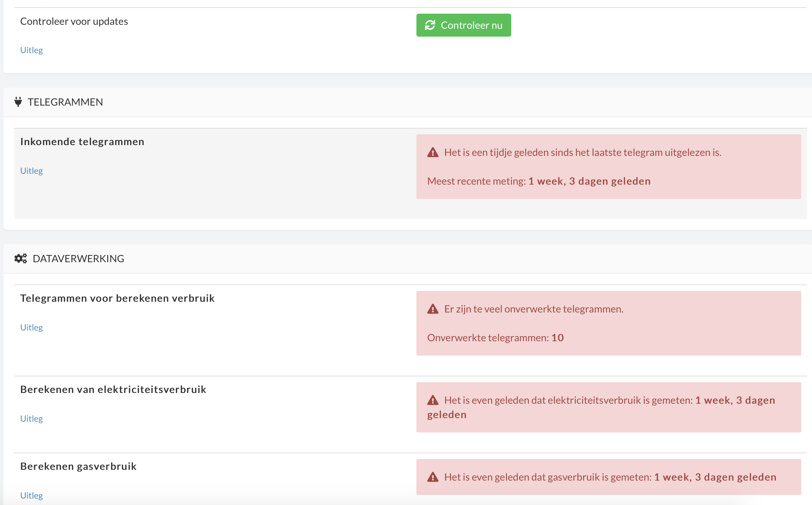The height and width of the screenshot is (505, 812).
Task: Click the alert icon for elektriciteitsverbruik warning
Action: [x=433, y=400]
